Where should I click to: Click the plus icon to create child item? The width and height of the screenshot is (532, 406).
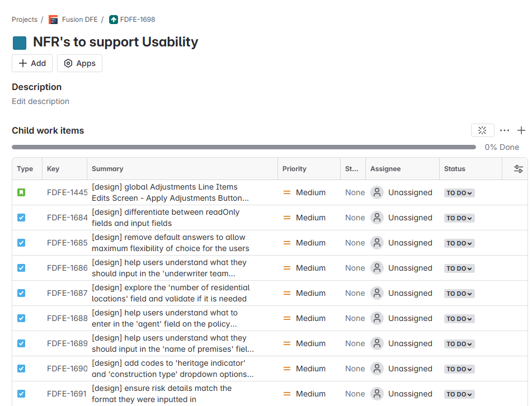(521, 130)
